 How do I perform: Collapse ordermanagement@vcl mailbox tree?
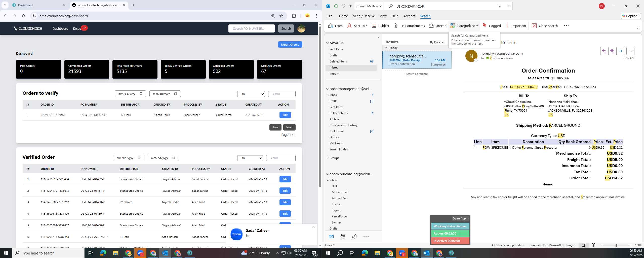pos(328,89)
